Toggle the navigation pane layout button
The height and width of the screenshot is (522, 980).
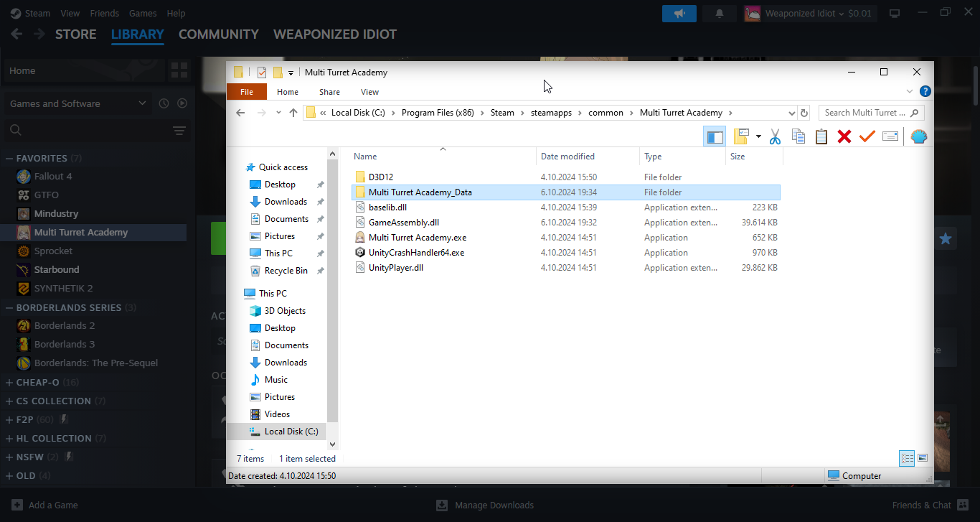(715, 136)
